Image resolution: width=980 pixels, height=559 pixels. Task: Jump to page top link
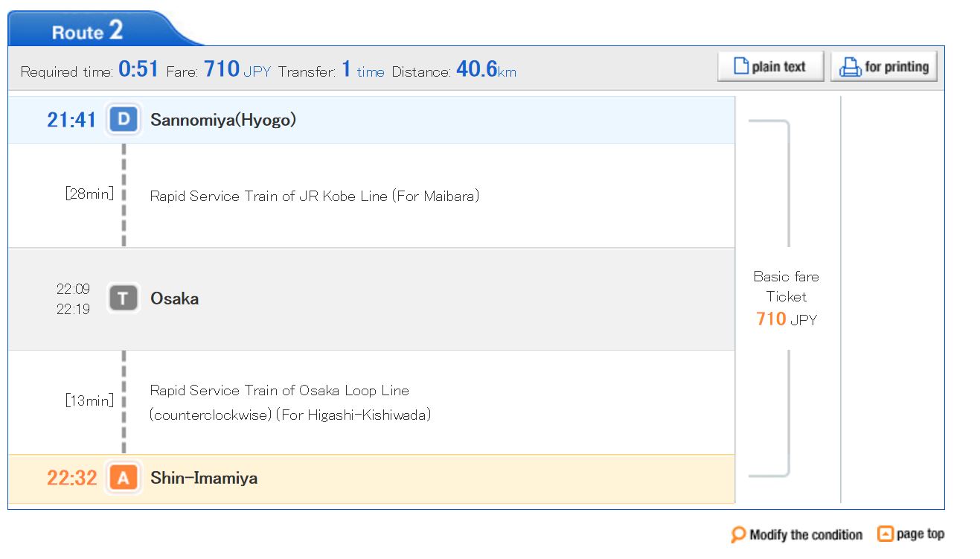[x=920, y=534]
